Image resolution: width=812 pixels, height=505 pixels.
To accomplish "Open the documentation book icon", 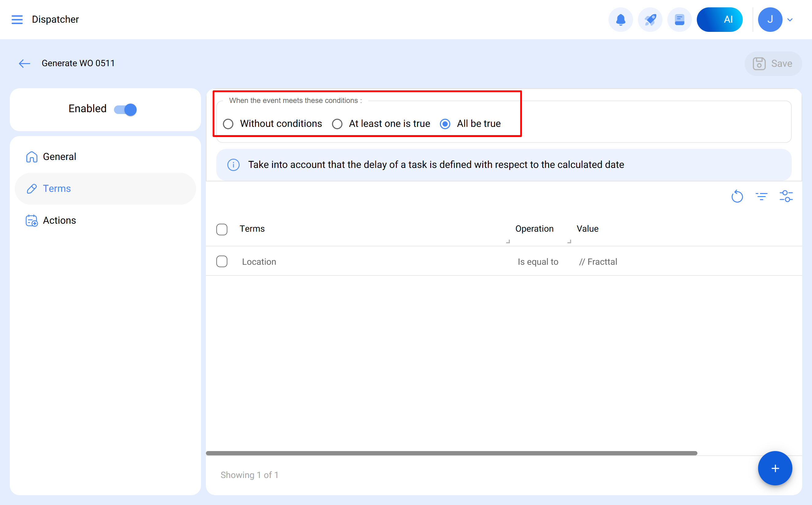I will (679, 19).
